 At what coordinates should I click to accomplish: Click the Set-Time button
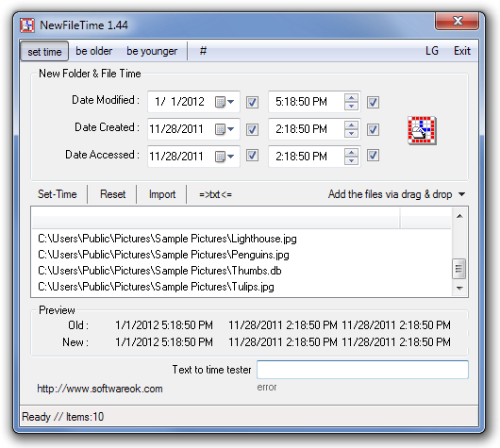pyautogui.click(x=58, y=194)
